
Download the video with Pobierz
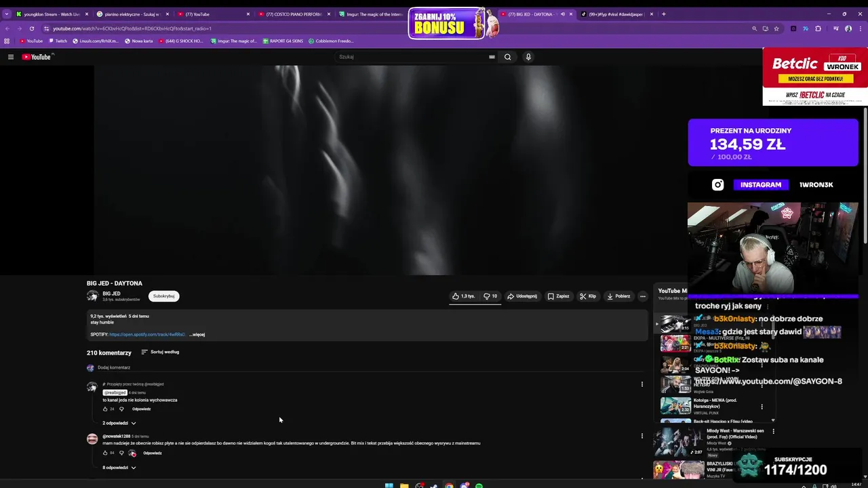click(x=618, y=296)
